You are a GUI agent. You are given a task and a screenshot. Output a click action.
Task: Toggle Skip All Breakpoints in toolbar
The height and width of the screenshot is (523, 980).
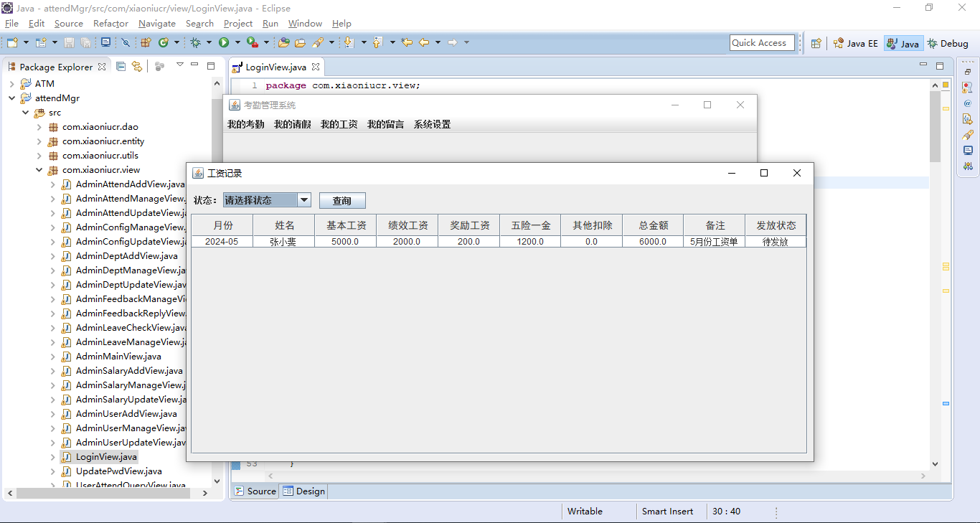coord(126,43)
